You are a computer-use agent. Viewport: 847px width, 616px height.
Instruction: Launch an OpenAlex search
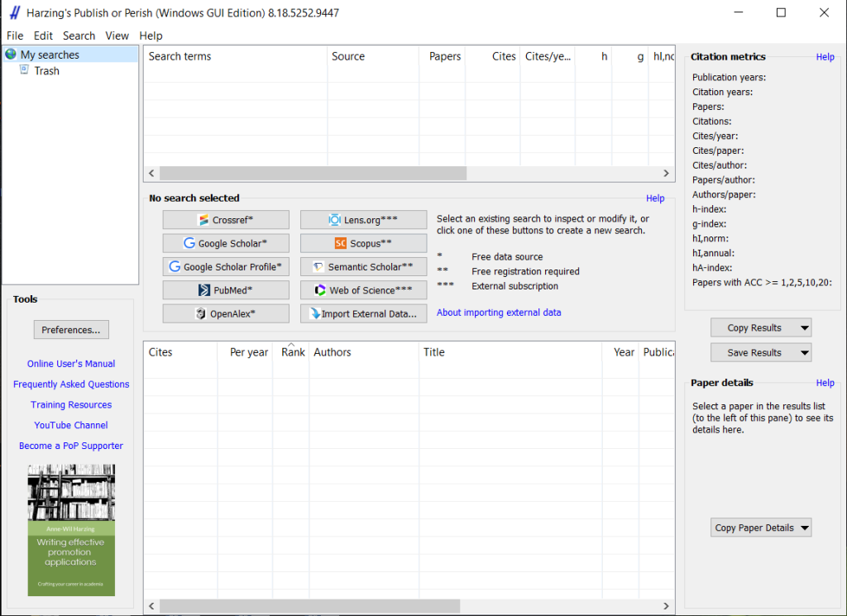[x=226, y=314]
